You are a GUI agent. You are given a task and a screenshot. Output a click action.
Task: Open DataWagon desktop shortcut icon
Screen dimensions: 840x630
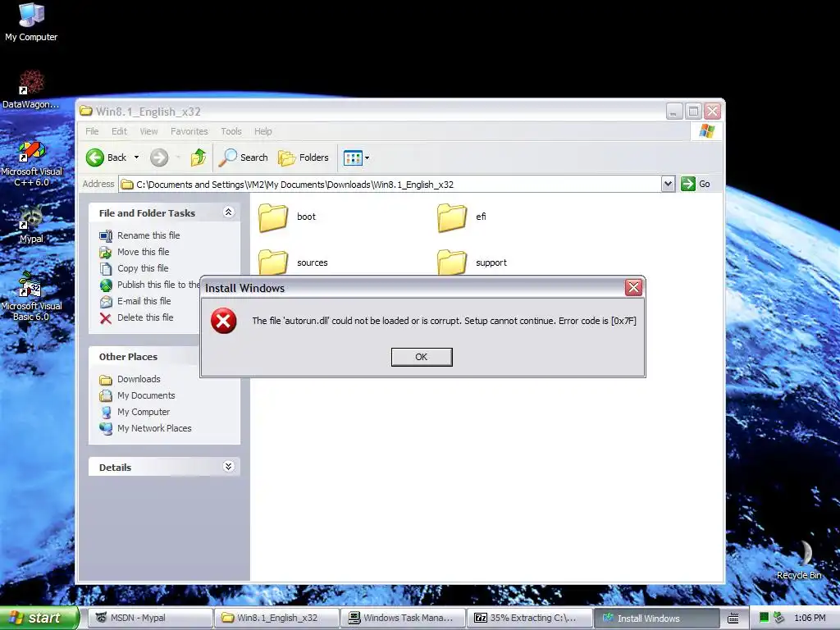click(x=31, y=89)
